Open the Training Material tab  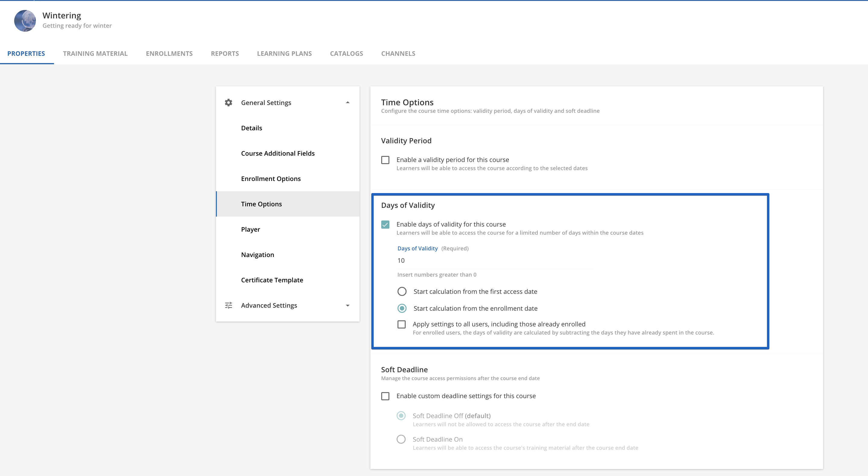point(95,53)
